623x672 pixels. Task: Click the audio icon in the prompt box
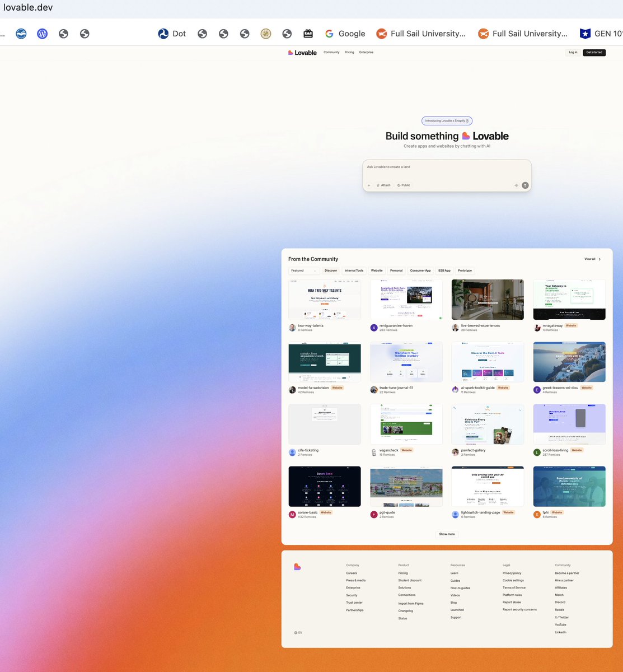(x=516, y=185)
